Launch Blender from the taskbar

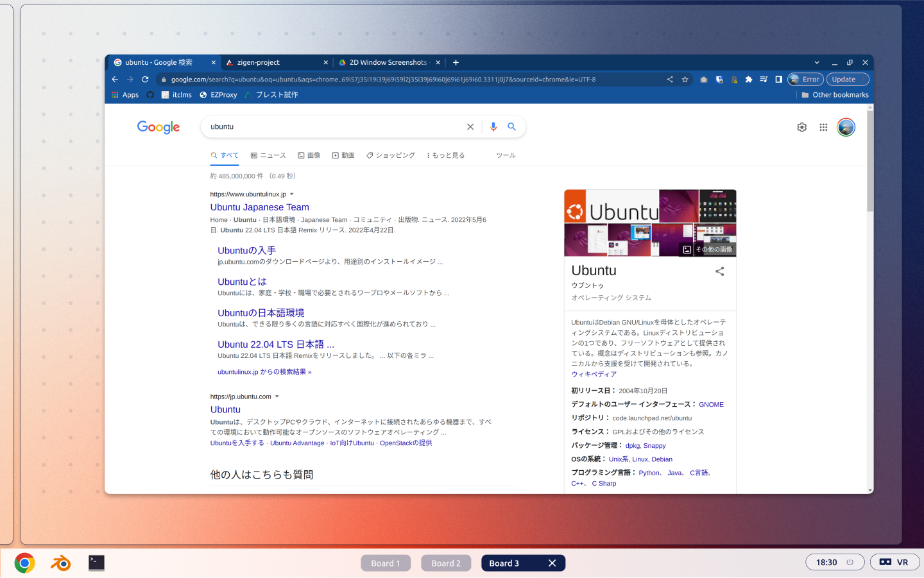coord(61,563)
